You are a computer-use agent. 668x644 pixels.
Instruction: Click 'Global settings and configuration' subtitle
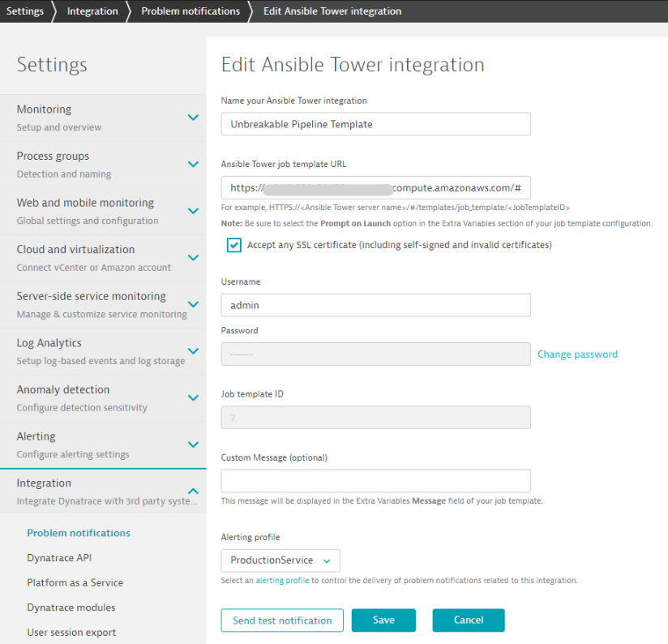(x=88, y=221)
